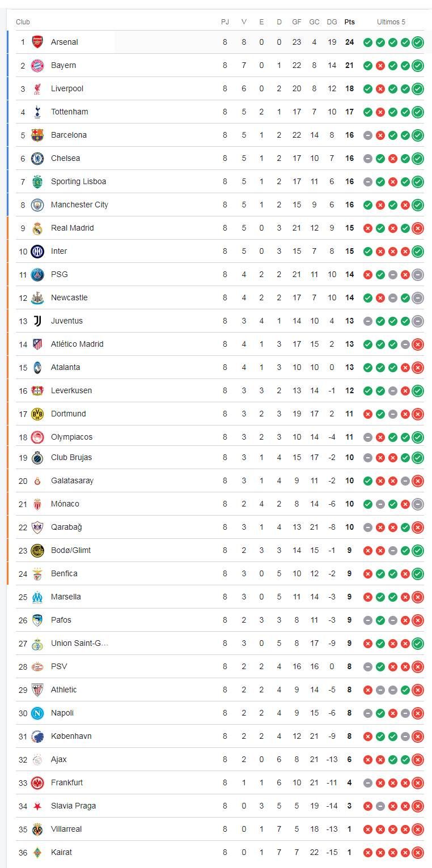Click the Galatasaray club crest
The height and width of the screenshot is (868, 432).
coord(37,480)
